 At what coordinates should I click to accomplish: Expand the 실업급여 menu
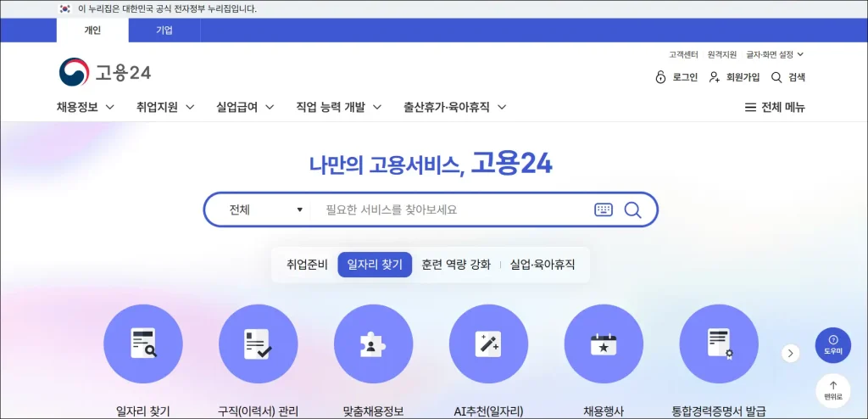click(245, 108)
